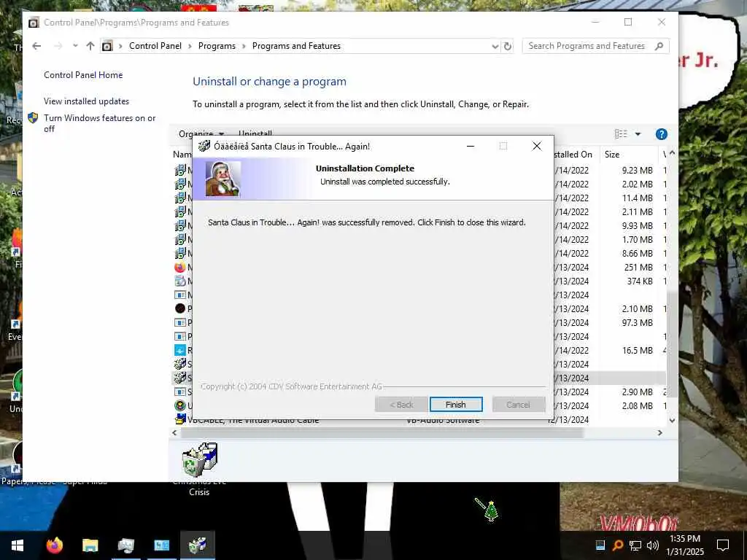This screenshot has height=560, width=747.
Task: Click the 251 MB size cell
Action: pyautogui.click(x=638, y=267)
